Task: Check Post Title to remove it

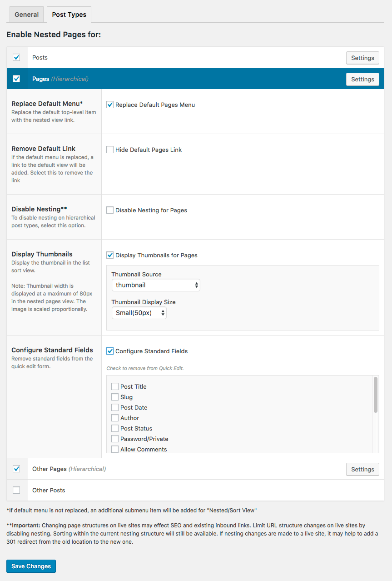Action: [x=115, y=386]
